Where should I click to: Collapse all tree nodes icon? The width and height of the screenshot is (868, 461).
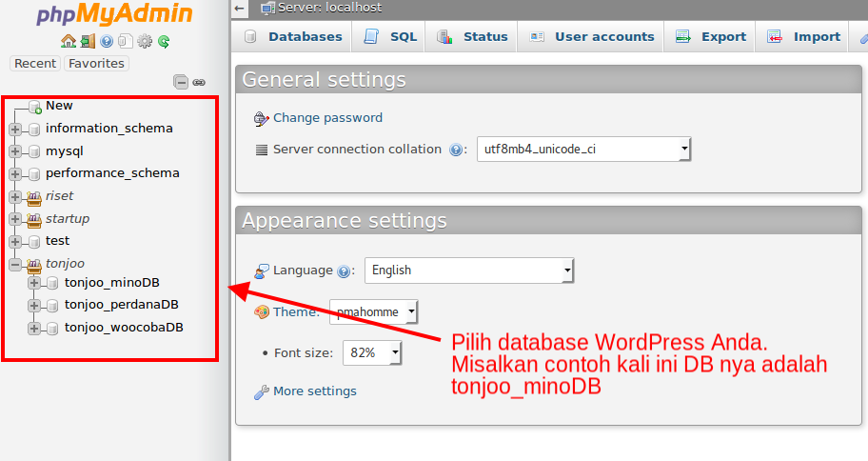181,83
